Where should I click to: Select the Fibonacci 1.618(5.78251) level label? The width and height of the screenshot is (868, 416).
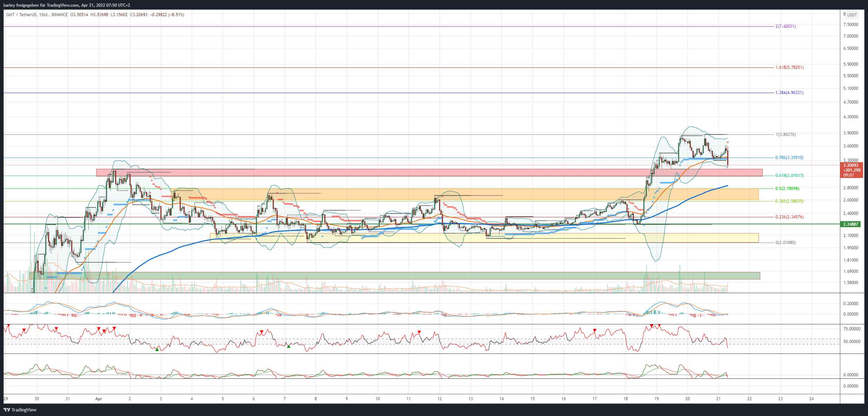point(789,67)
